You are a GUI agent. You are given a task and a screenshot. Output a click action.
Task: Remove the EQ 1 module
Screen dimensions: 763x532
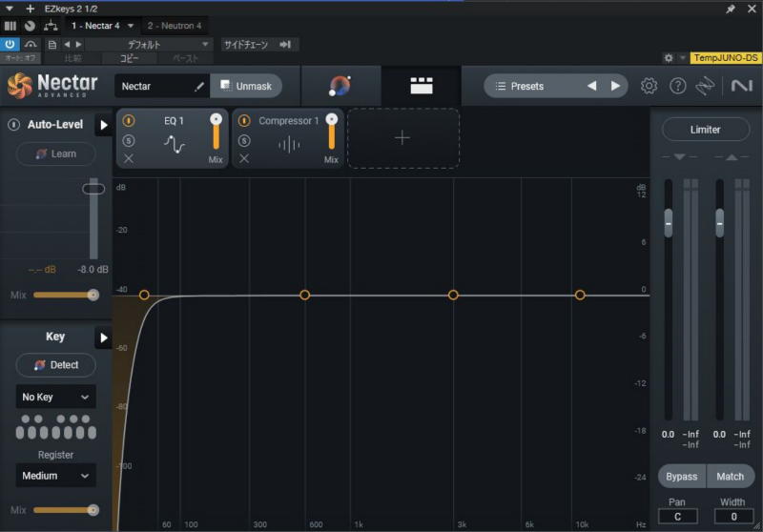point(129,158)
